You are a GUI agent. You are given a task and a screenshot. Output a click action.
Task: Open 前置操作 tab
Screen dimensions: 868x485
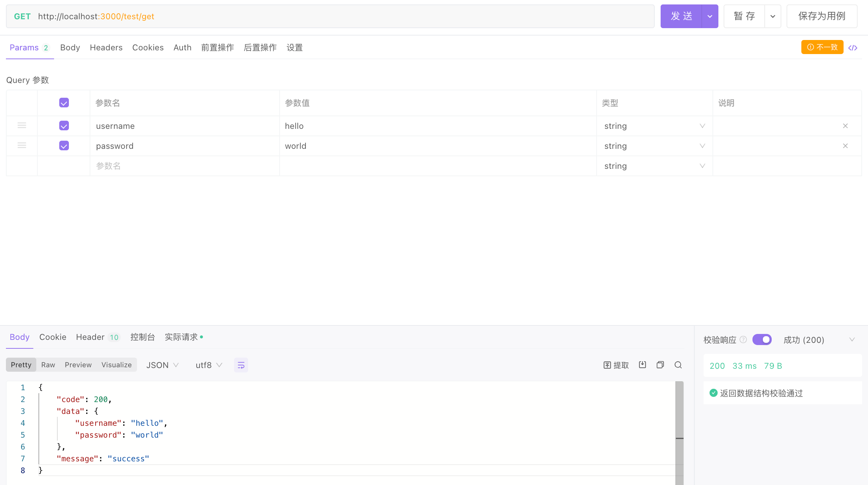[217, 47]
